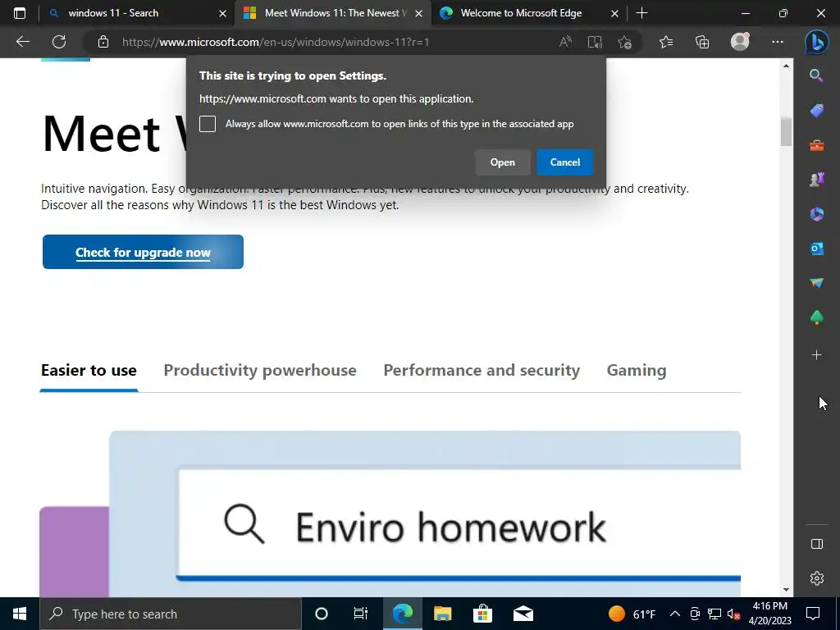Add a sidebar app with plus icon
Screen dimensions: 840x630
pos(816,354)
